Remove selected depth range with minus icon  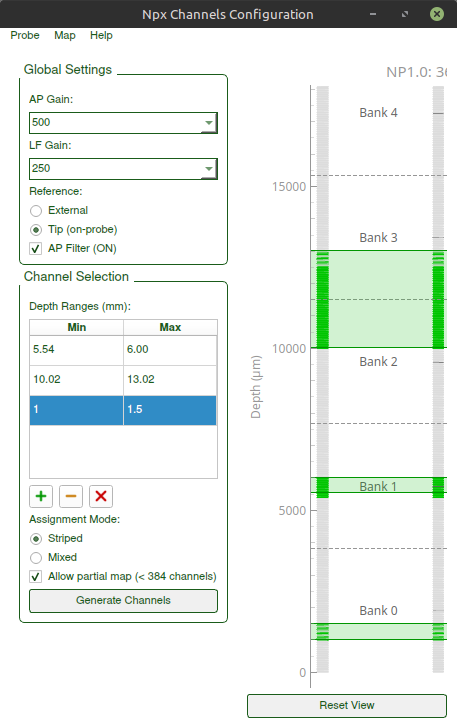point(71,496)
